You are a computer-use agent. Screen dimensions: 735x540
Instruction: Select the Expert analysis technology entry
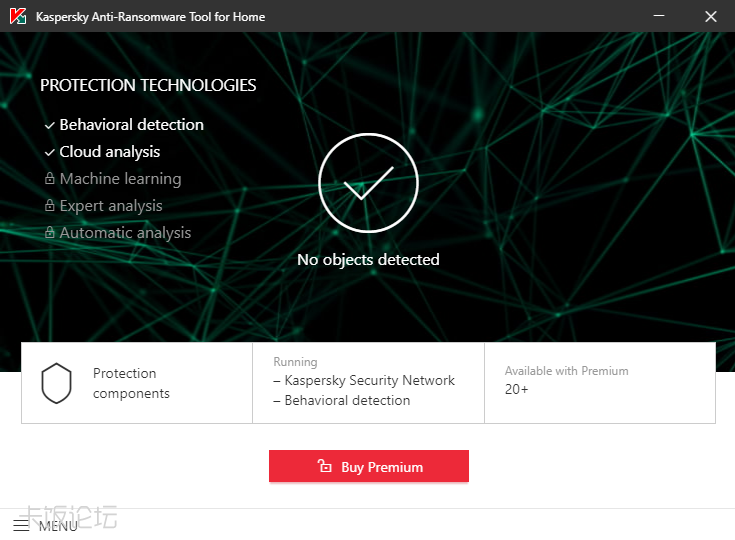[111, 206]
